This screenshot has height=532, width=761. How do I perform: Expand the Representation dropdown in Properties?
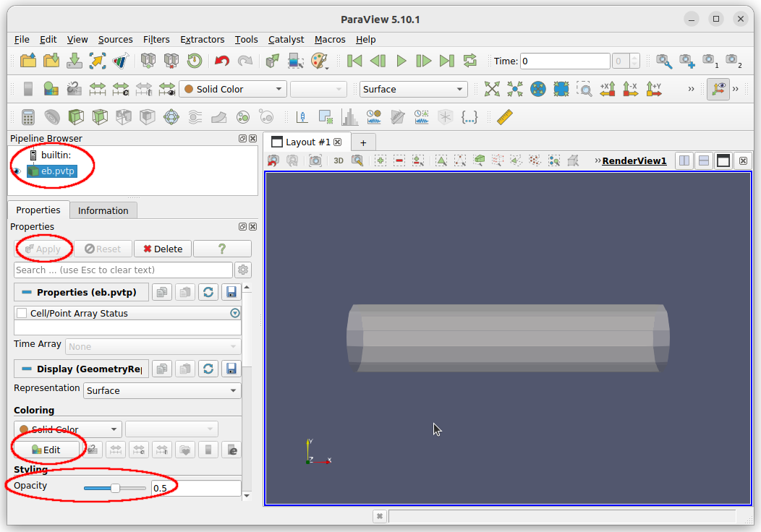click(x=163, y=390)
